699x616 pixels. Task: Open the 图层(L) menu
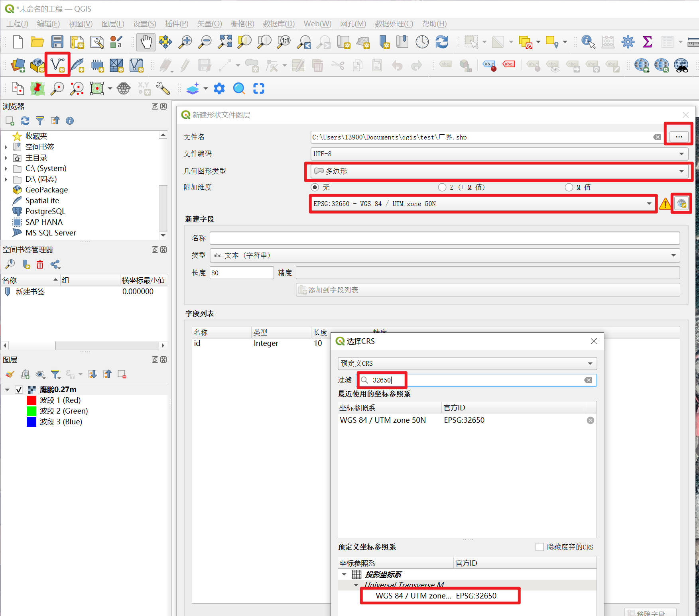(113, 24)
